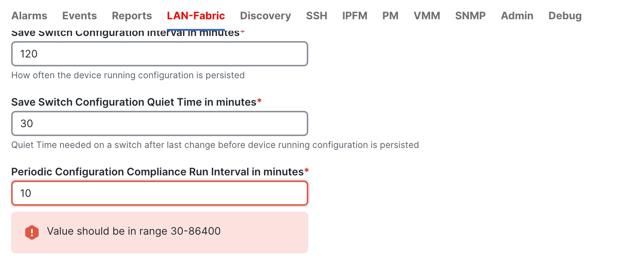Open the PM tab
This screenshot has height=261, width=644.
[x=390, y=16]
